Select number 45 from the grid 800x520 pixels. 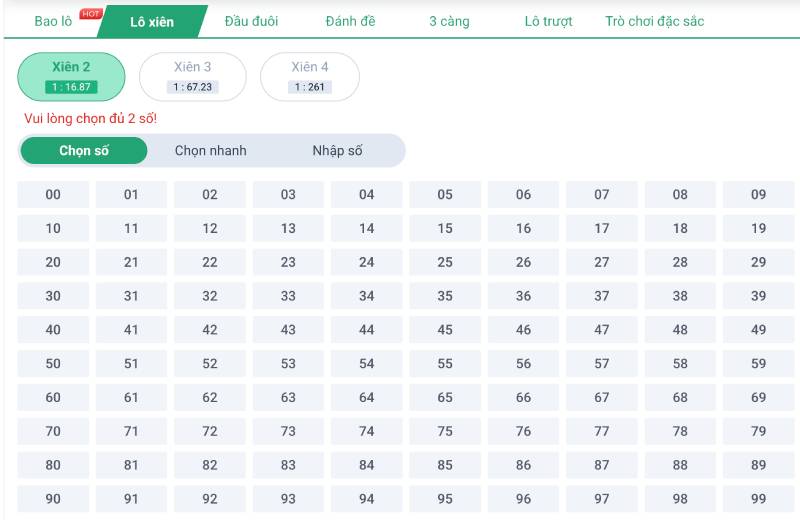445,330
